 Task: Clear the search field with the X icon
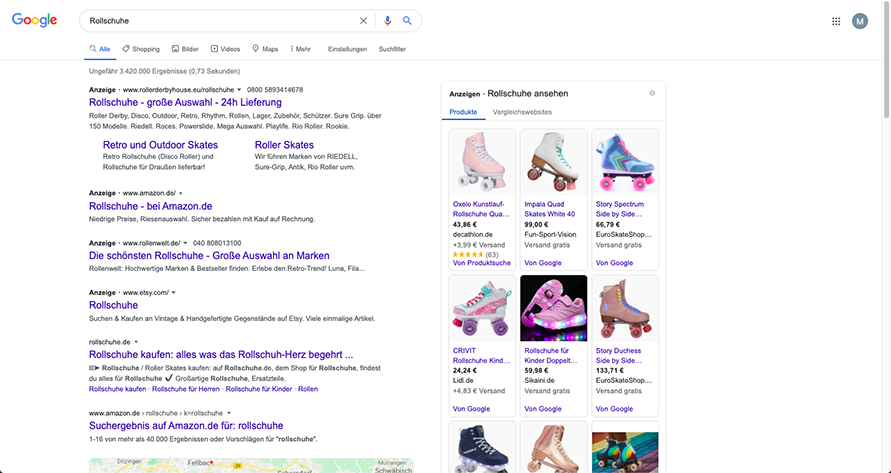click(363, 20)
